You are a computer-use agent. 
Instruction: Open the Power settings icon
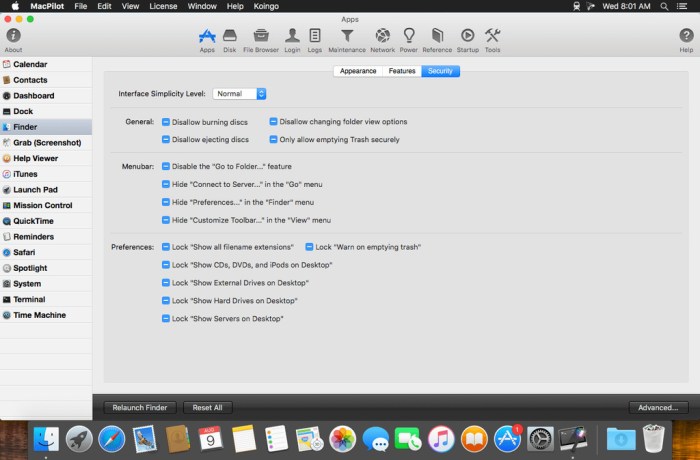coord(409,38)
